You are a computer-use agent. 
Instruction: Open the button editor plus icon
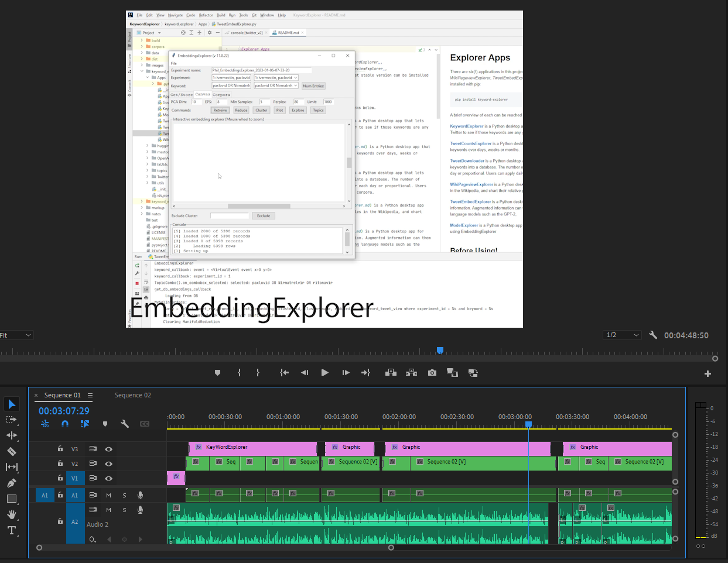pyautogui.click(x=708, y=373)
